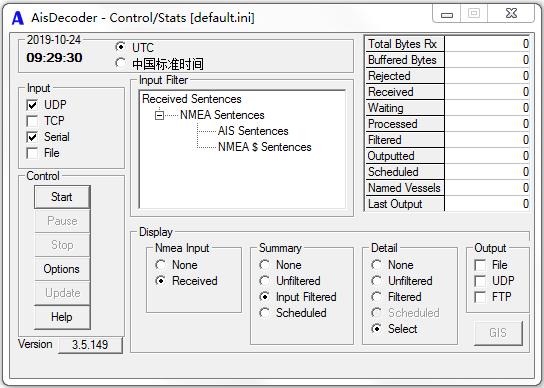Image resolution: width=544 pixels, height=388 pixels.
Task: Click the Outputted stats label
Action: pyautogui.click(x=405, y=155)
